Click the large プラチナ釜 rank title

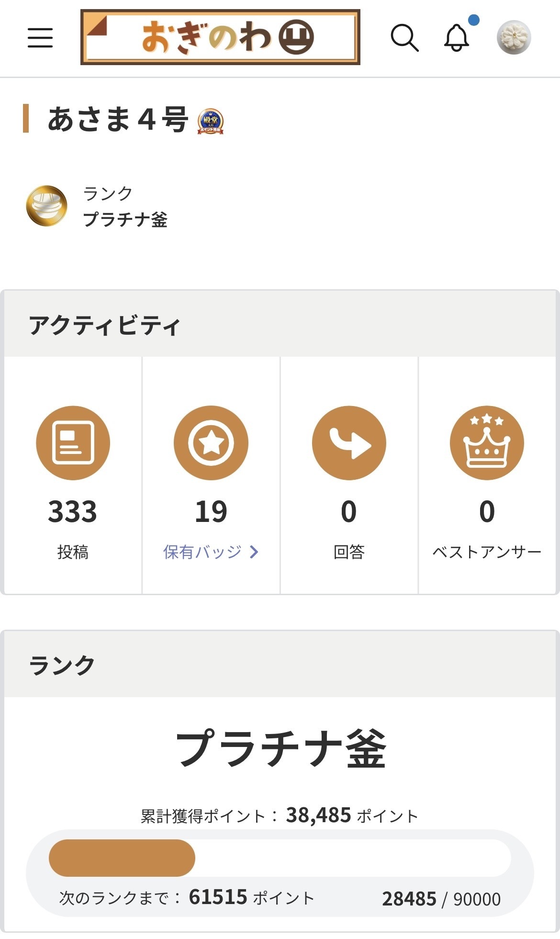pos(281,749)
